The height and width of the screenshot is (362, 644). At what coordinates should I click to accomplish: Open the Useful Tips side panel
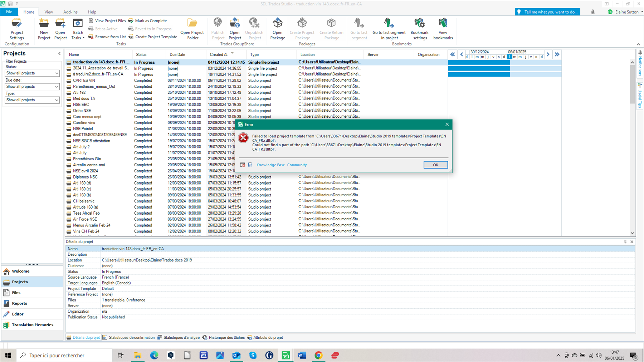coord(640,95)
